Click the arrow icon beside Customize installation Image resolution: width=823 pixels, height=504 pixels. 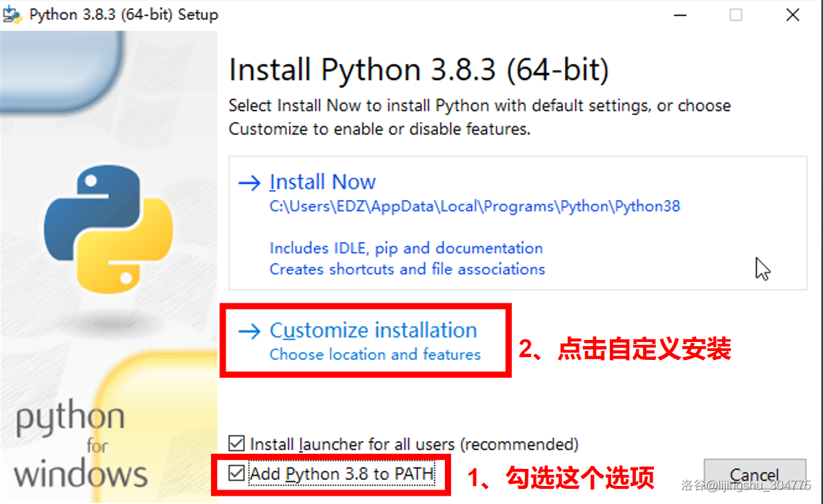pyautogui.click(x=248, y=331)
